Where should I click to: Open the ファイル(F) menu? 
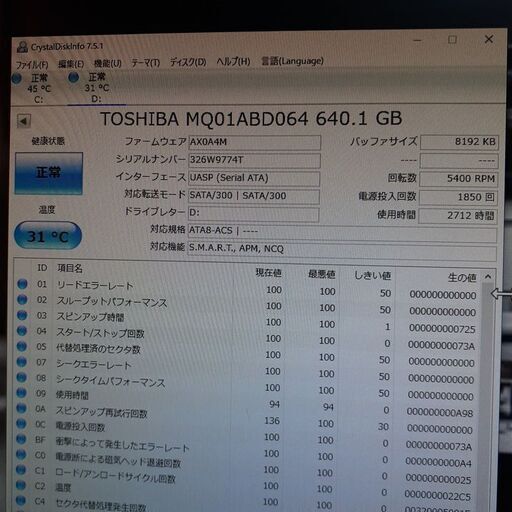(32, 64)
